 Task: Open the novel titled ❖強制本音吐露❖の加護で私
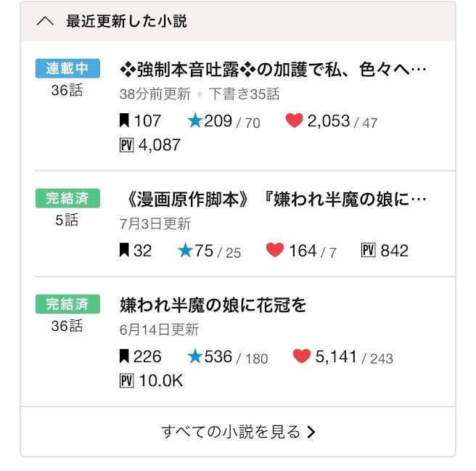tap(273, 70)
